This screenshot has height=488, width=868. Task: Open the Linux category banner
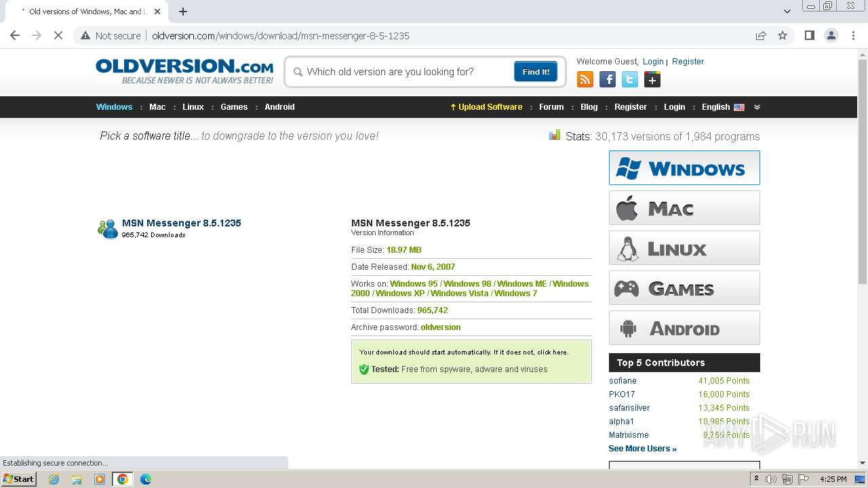(684, 247)
